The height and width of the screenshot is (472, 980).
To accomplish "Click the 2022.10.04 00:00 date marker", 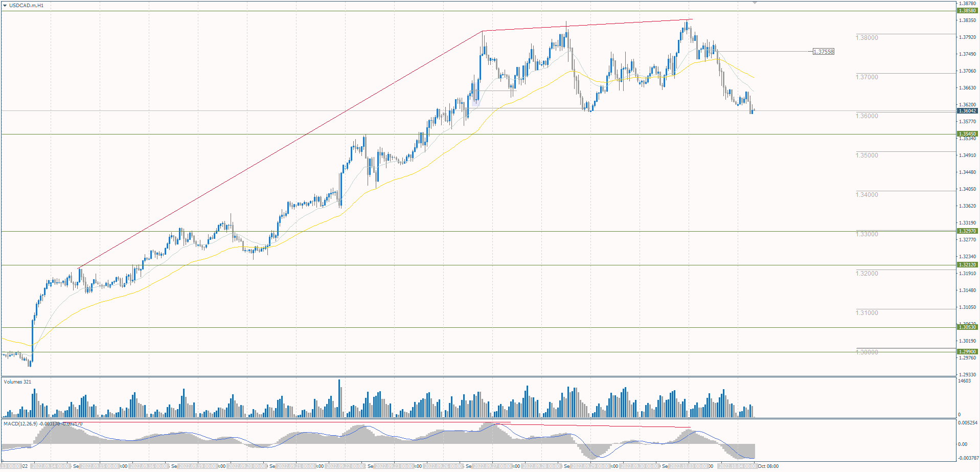I will (738, 466).
